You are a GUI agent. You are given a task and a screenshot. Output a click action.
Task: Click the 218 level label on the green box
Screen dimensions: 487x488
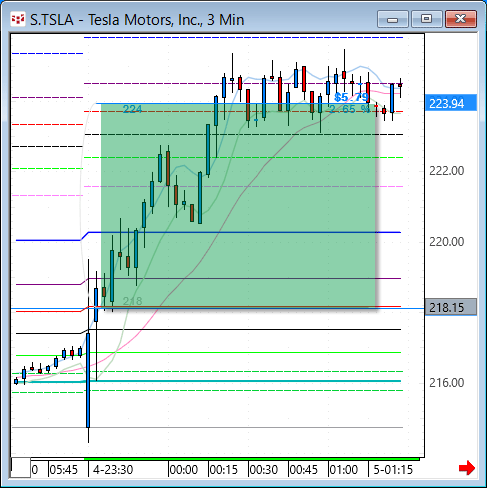(x=132, y=301)
